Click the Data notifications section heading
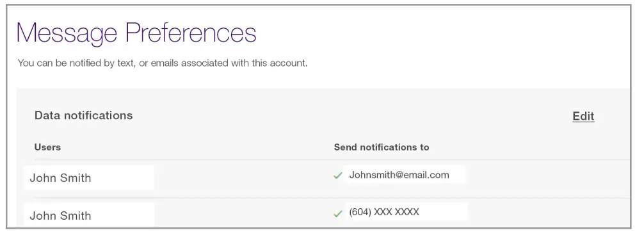This screenshot has height=237, width=644. click(x=83, y=115)
